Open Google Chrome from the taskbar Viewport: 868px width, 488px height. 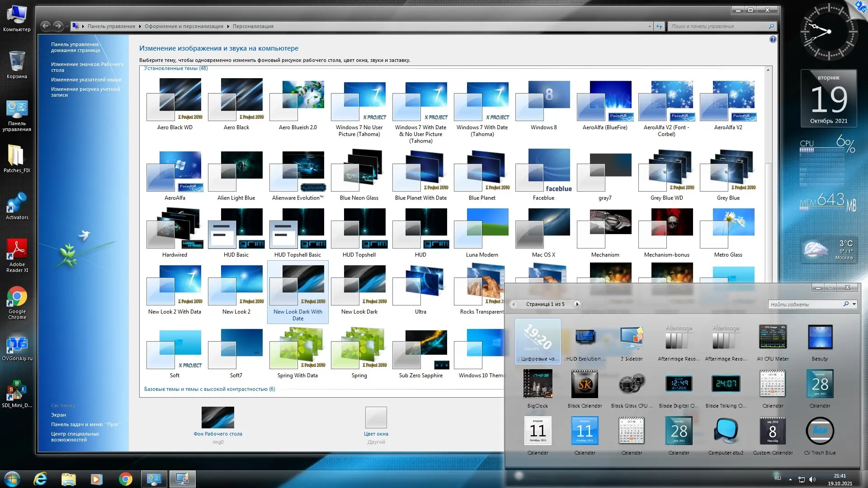tap(125, 479)
